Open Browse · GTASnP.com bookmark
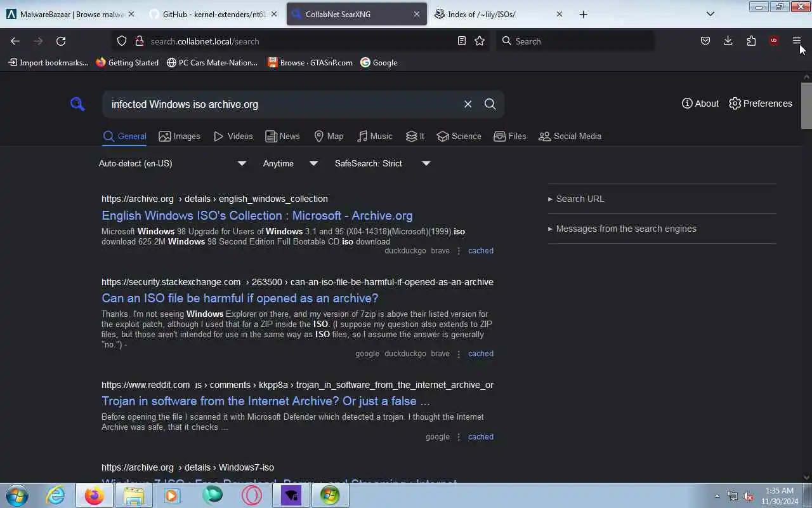The width and height of the screenshot is (812, 508). pos(310,62)
